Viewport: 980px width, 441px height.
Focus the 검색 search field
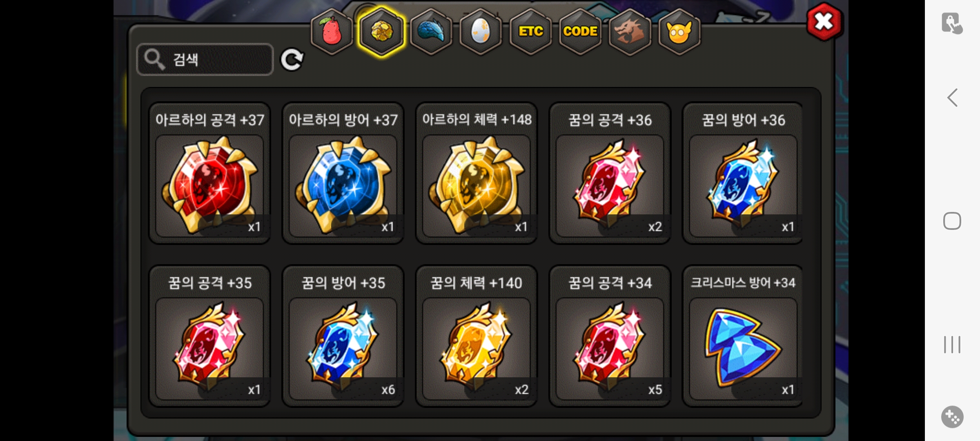pos(205,60)
